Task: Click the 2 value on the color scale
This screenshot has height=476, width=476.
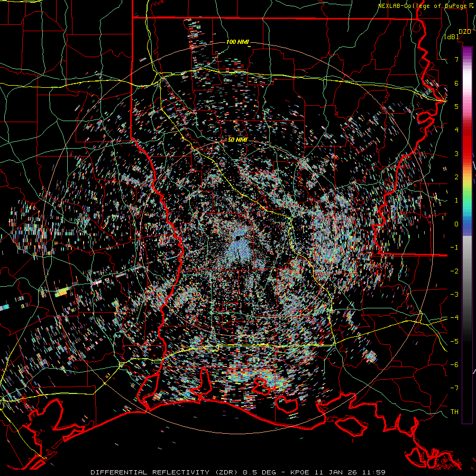Action: (456, 177)
